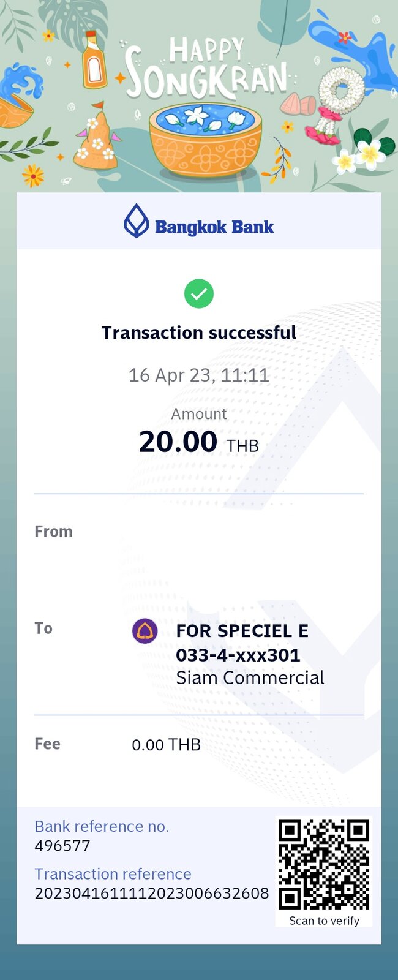Click the Transaction successful heading

[199, 333]
